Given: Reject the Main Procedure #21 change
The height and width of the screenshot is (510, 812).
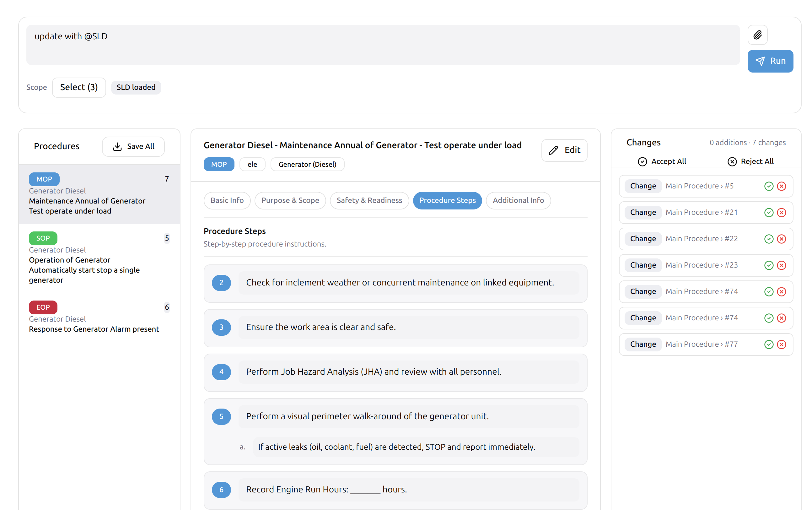Looking at the screenshot, I should coord(781,213).
